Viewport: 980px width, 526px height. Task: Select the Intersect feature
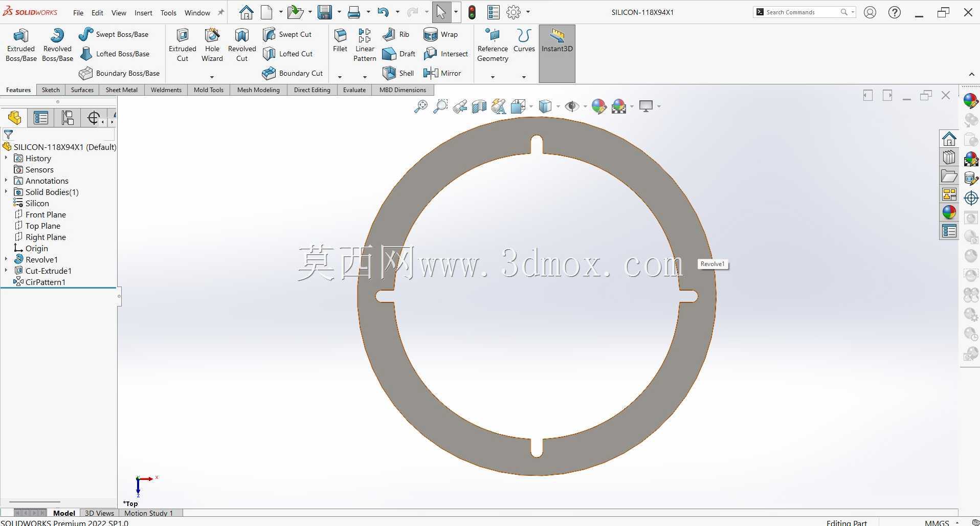(446, 54)
